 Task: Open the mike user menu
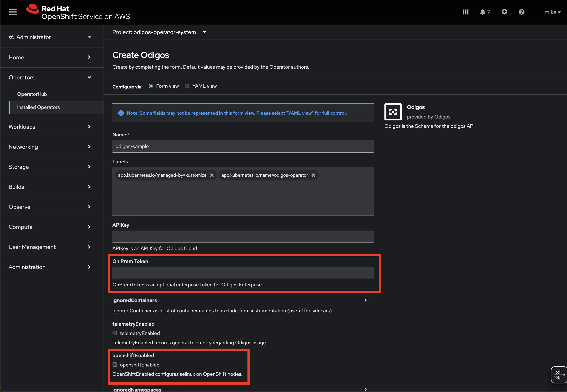tap(552, 12)
